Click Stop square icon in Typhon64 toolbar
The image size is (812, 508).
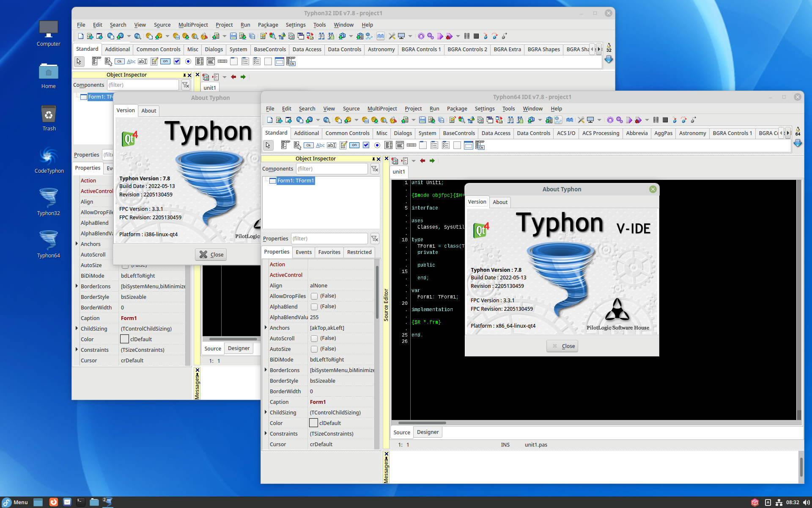665,120
